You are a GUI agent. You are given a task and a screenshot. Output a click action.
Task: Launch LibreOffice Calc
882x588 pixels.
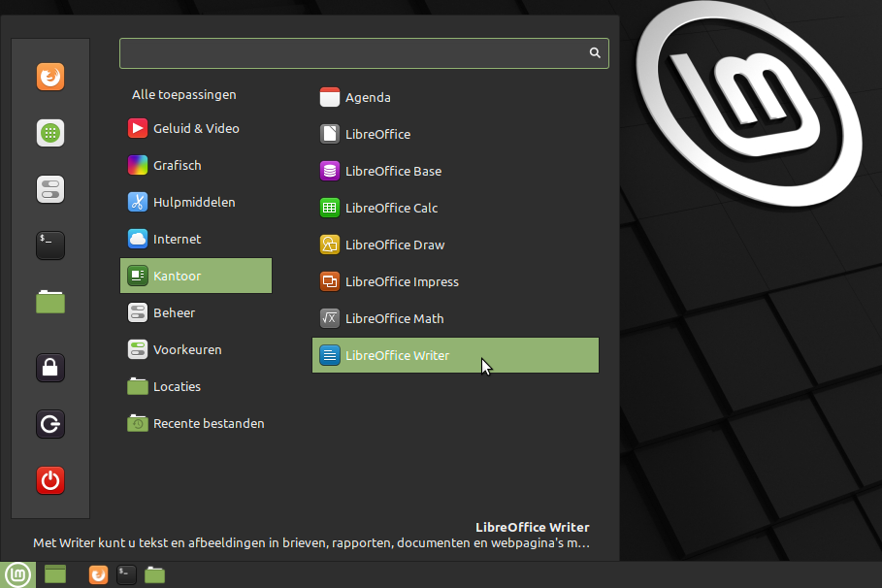pyautogui.click(x=391, y=208)
